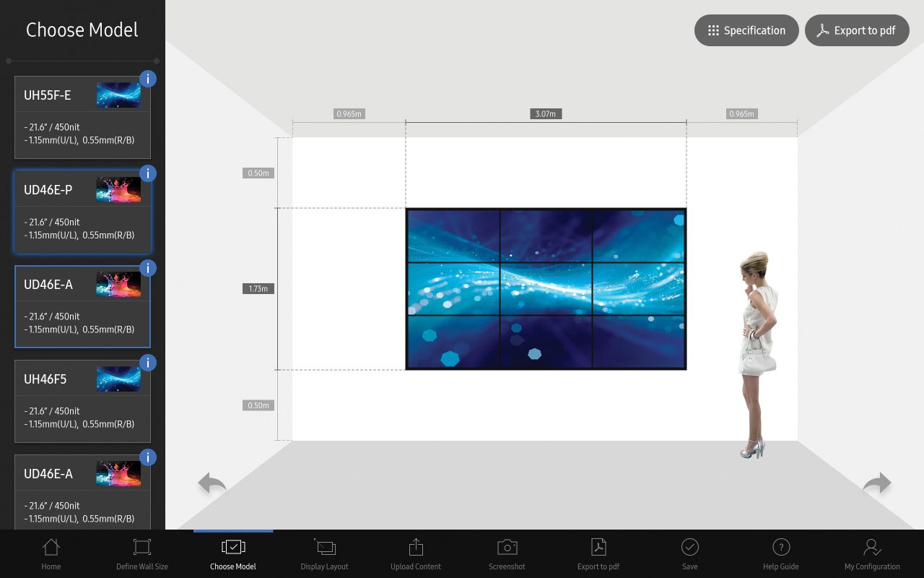Go to next step with right arrow
924x578 pixels.
coord(877,483)
